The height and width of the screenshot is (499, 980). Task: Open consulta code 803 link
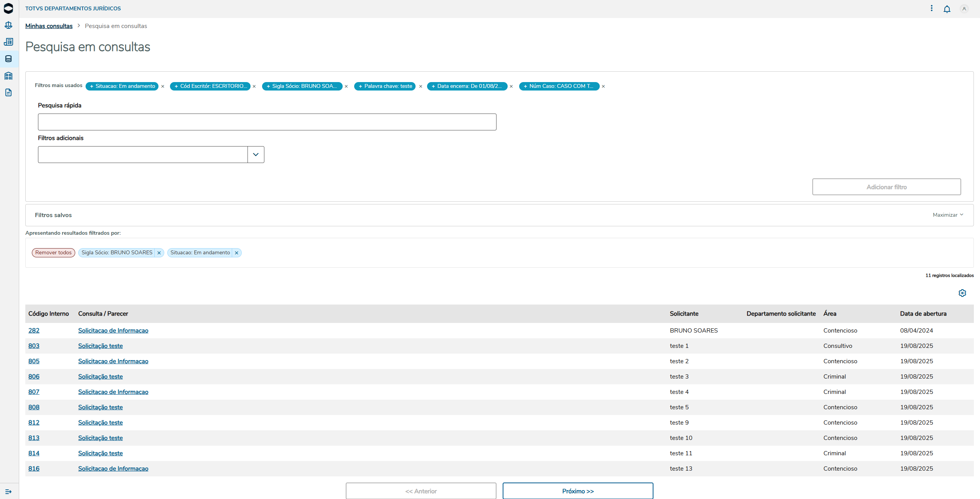(34, 346)
